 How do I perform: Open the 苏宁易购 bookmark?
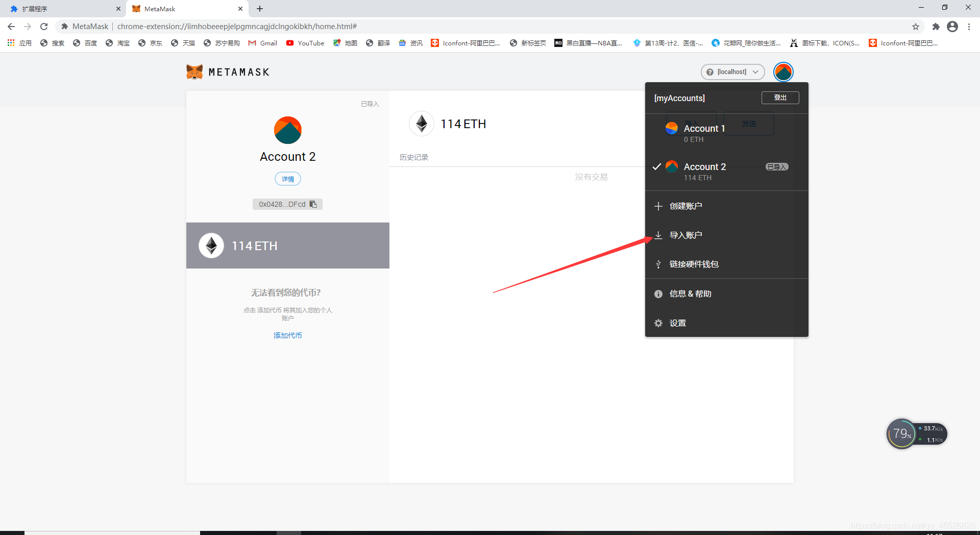pos(222,43)
